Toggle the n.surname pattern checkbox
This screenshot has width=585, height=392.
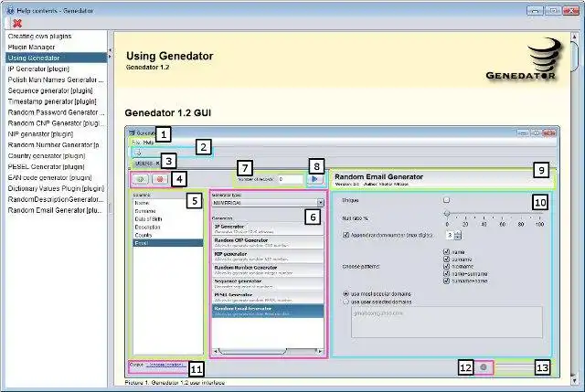tap(446, 266)
